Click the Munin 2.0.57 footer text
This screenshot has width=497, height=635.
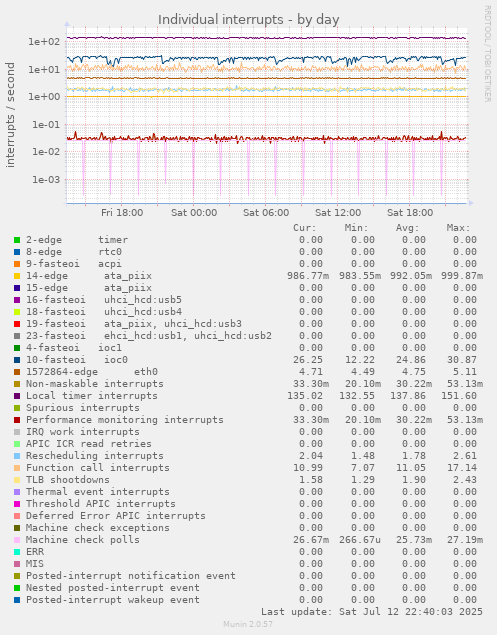(x=248, y=624)
